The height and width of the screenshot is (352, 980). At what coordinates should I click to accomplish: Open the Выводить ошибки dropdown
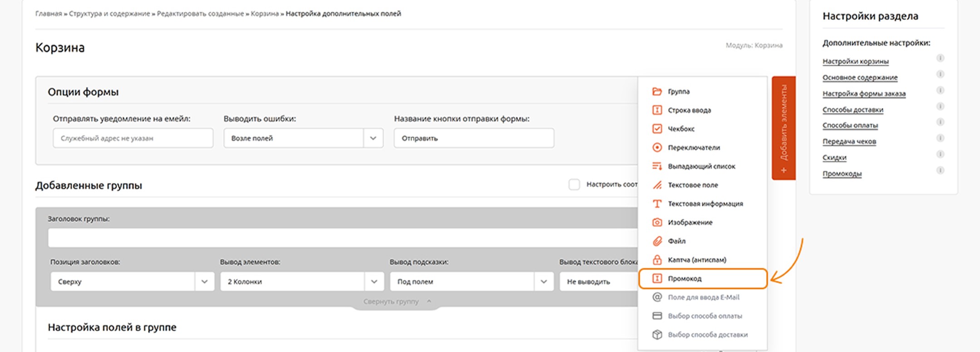click(303, 138)
